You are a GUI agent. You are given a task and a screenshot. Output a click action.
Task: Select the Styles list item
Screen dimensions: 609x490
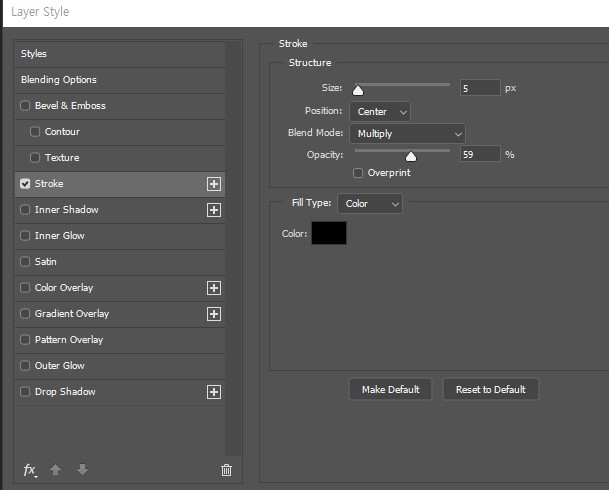120,54
